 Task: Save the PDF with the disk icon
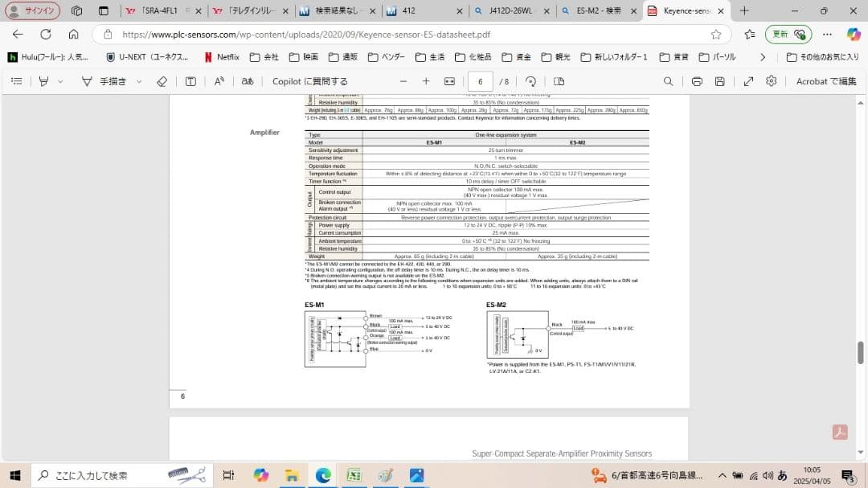(x=719, y=81)
